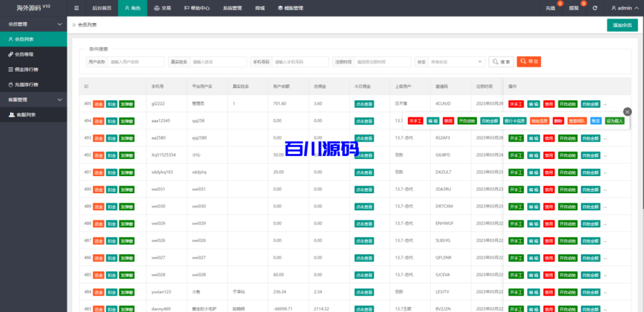Screen dimensions: 644x312
Task: Collapse the 会员管理 sidebar group
Action: coord(33,25)
